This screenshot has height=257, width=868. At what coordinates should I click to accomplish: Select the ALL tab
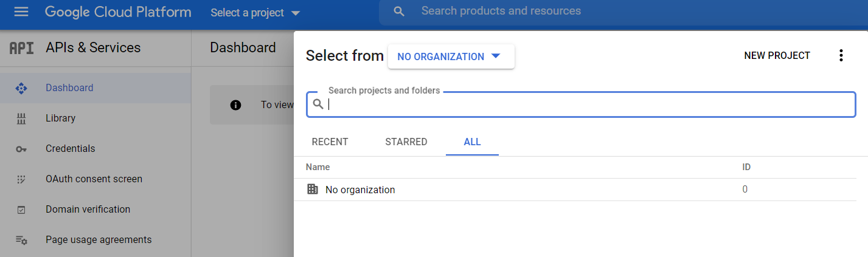tap(472, 142)
